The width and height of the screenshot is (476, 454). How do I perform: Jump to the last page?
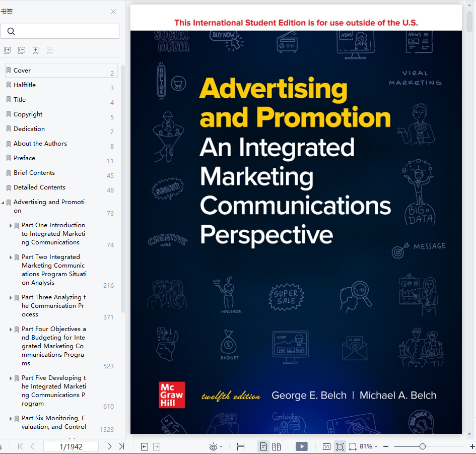(122, 446)
